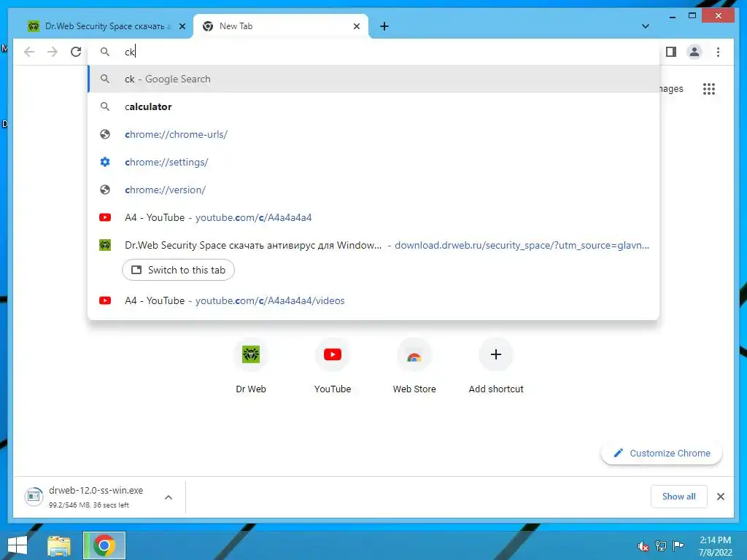Click the address bar text field
Screen dimensions: 747x560
tap(373, 52)
